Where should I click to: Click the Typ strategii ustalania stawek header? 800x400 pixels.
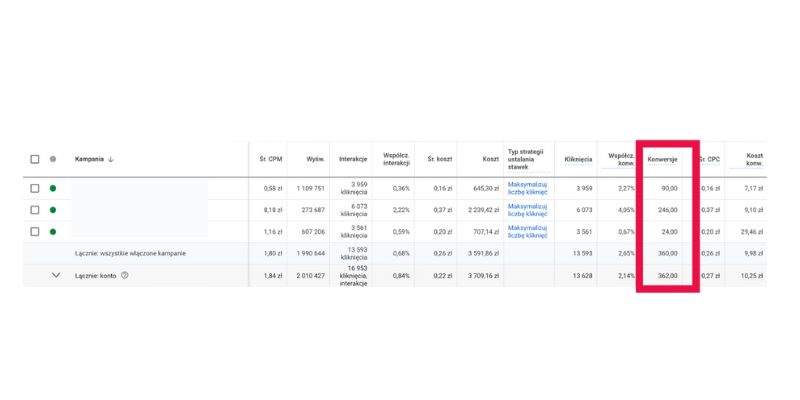(x=526, y=159)
